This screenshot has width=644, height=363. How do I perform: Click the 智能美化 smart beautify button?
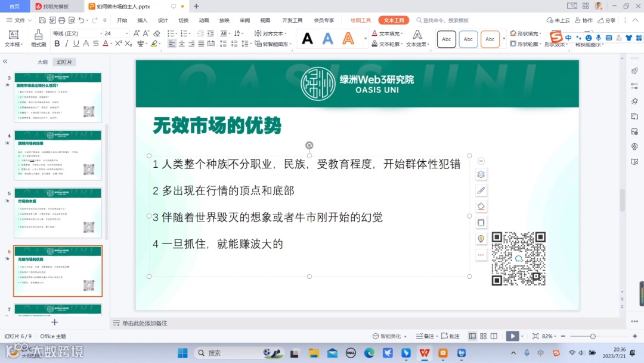(x=389, y=336)
